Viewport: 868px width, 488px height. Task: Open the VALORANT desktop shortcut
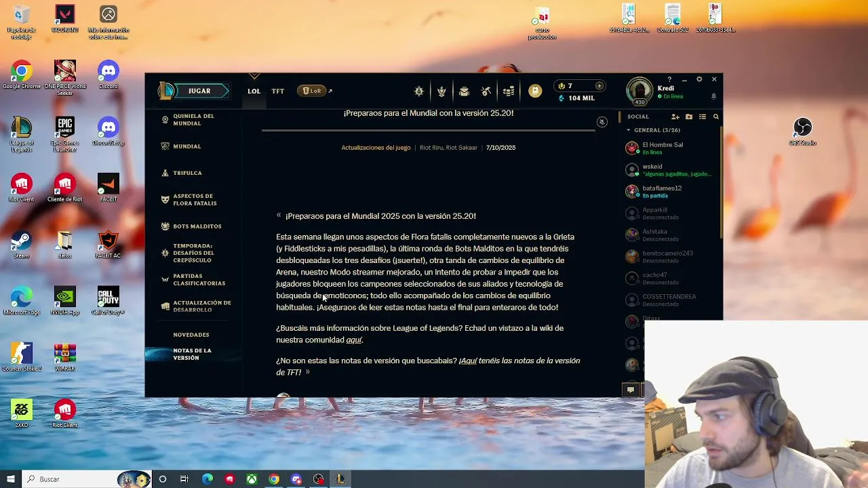65,19
